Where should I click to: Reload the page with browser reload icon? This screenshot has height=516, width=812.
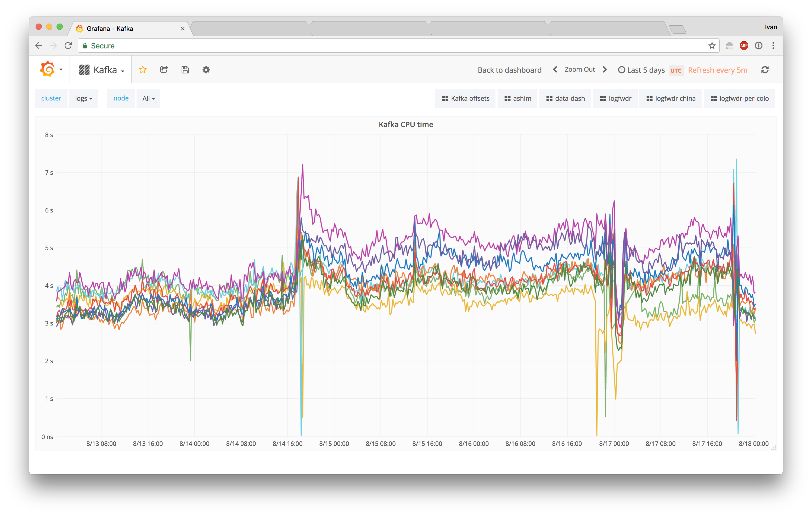tap(68, 46)
